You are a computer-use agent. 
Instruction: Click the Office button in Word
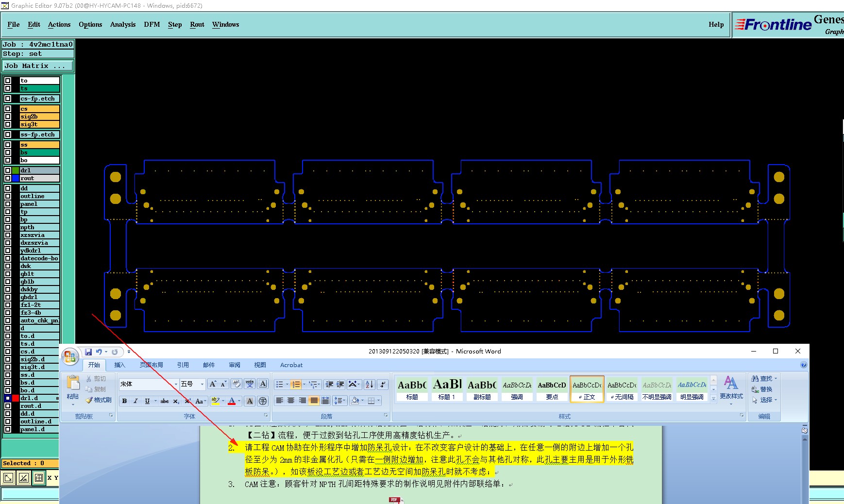click(x=70, y=357)
